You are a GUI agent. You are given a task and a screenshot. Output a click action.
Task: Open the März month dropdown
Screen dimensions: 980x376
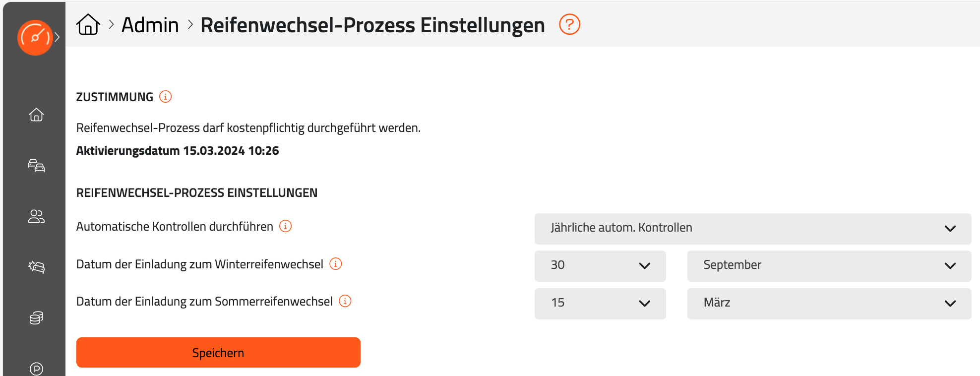point(829,304)
